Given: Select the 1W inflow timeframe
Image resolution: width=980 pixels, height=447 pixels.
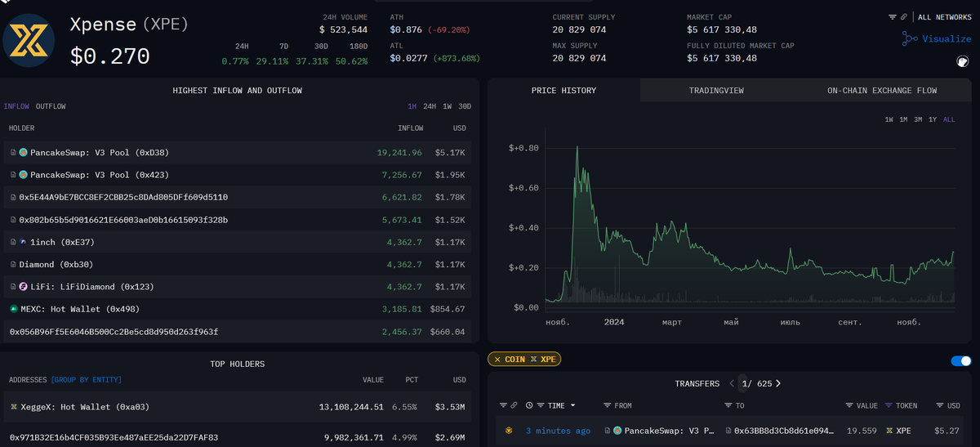Looking at the screenshot, I should (448, 106).
